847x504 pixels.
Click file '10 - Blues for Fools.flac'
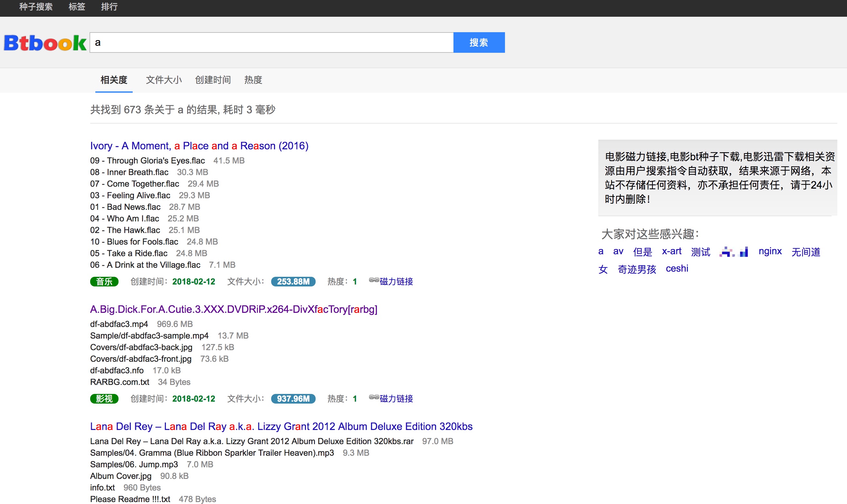pos(134,241)
